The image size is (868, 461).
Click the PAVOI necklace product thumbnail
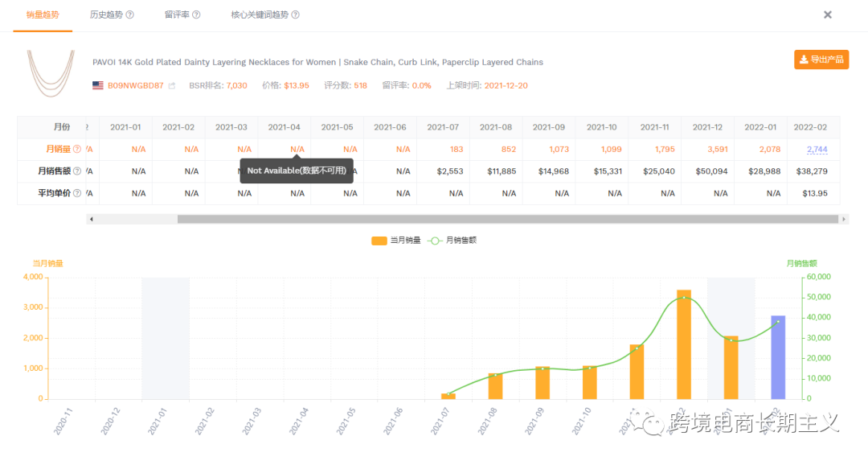tap(51, 72)
